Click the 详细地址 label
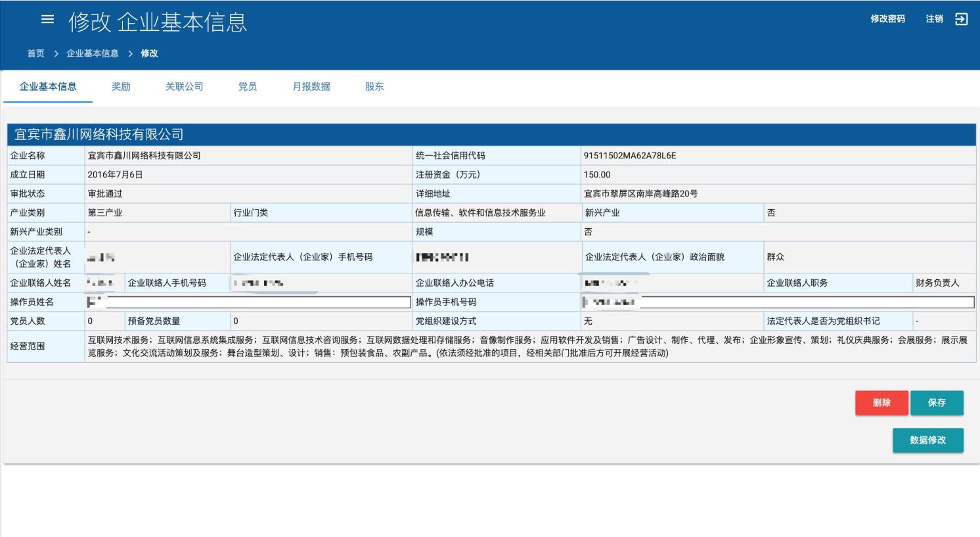Image resolution: width=980 pixels, height=537 pixels. 433,194
